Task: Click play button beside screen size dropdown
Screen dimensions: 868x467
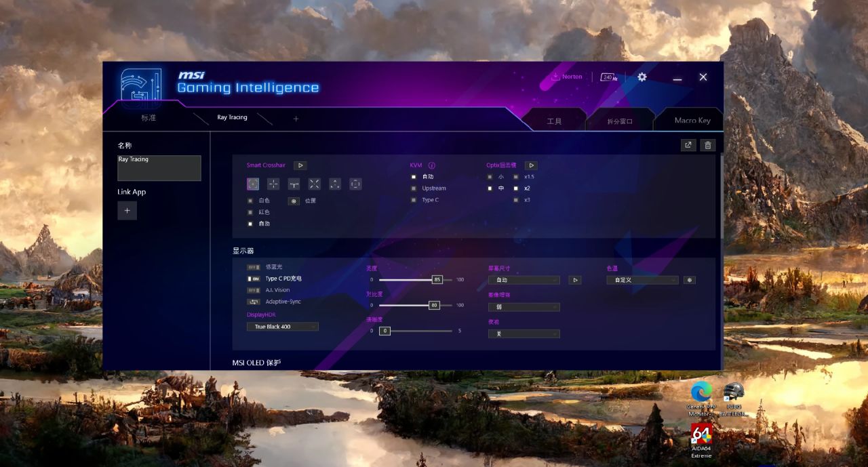Action: [x=575, y=280]
